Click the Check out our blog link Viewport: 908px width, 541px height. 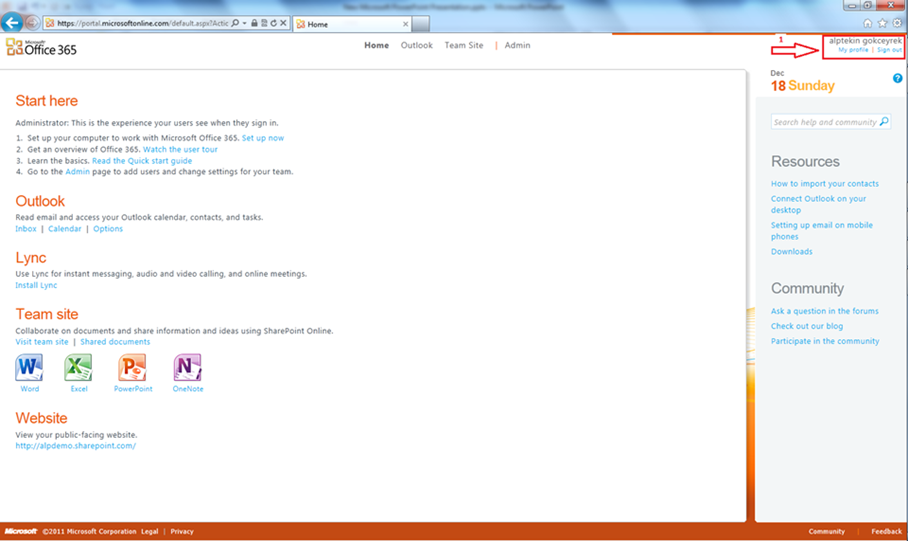(807, 326)
